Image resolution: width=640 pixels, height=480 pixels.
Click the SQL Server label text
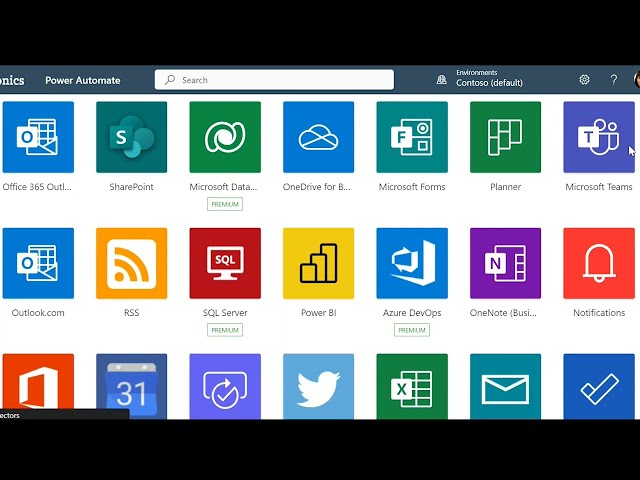(225, 313)
